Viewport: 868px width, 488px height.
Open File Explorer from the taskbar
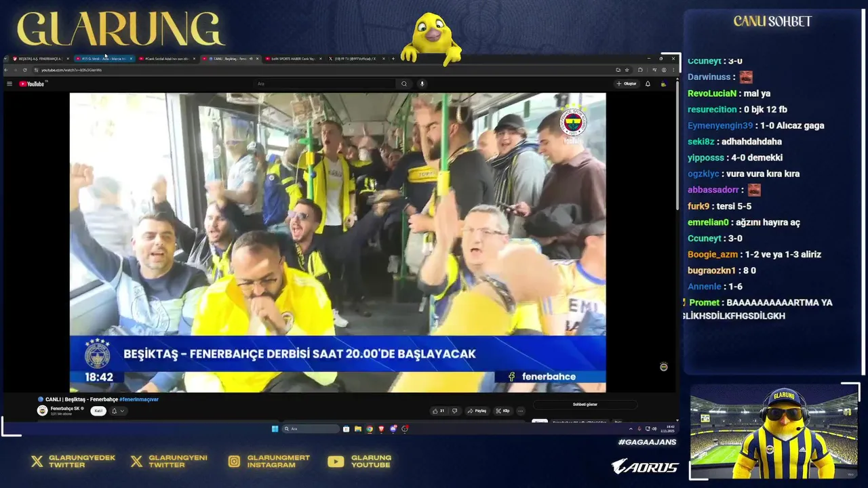[x=358, y=428]
